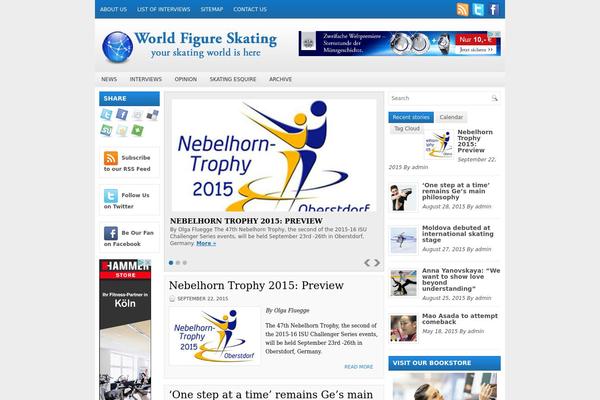This screenshot has width=600, height=400.
Task: Click the Follow Us on Twitter text
Action: 127,201
